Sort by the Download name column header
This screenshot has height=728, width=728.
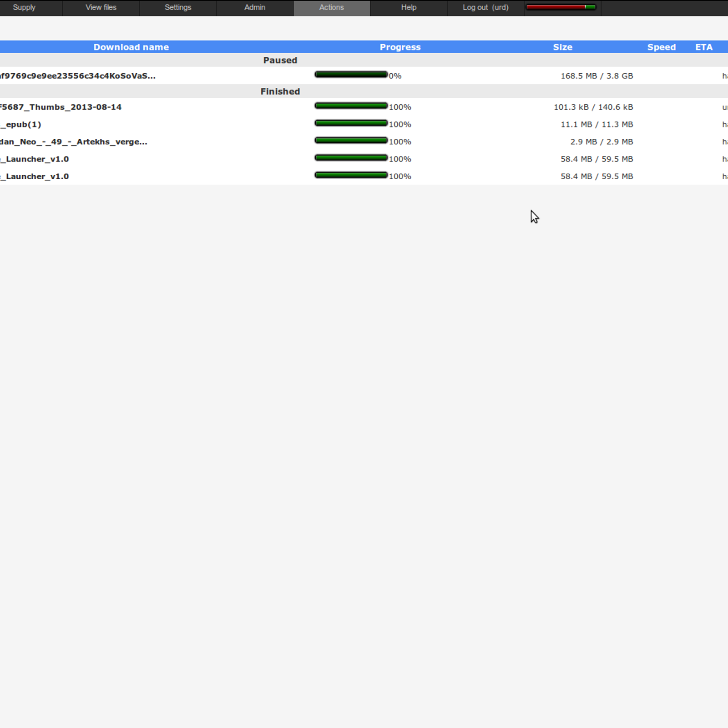coord(131,47)
